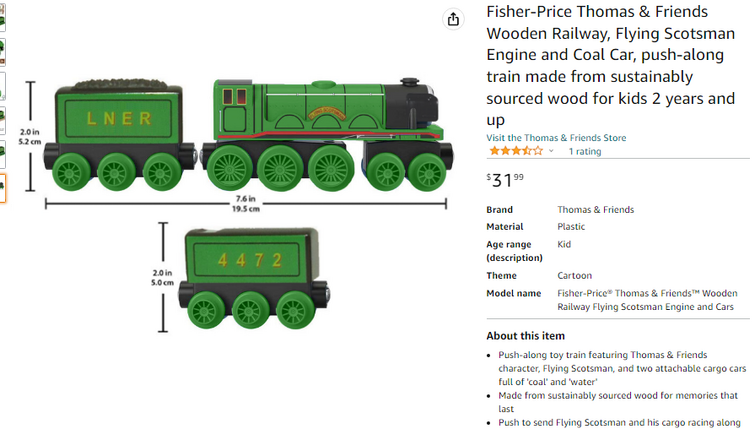
Task: Select the fifth product image thumbnail
Action: (2, 155)
